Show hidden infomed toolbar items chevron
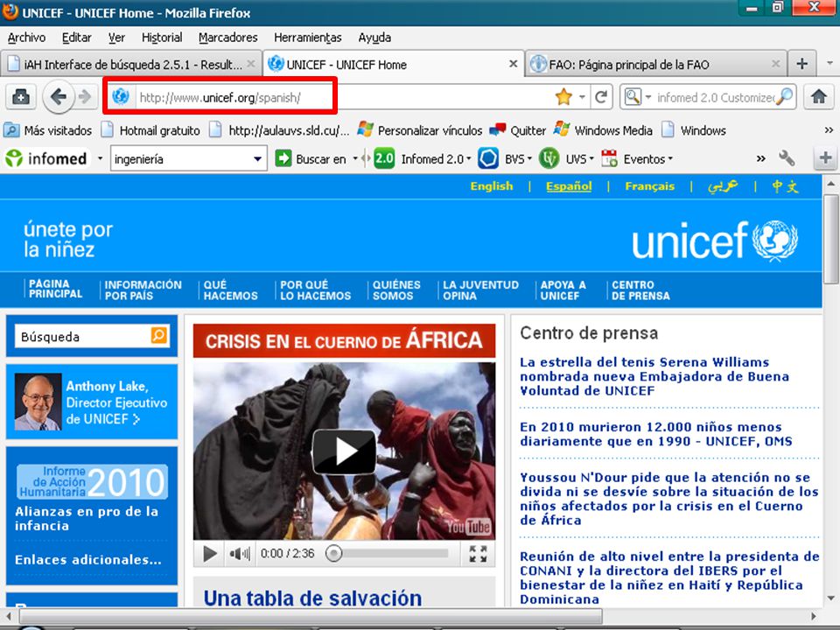This screenshot has width=840, height=630. [760, 158]
